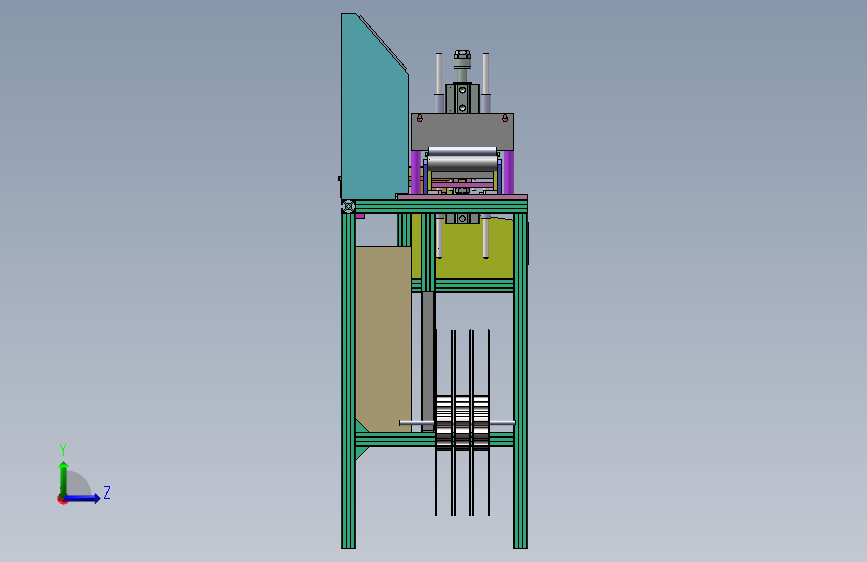This screenshot has height=562, width=867.
Task: Click the blue Z axis arrow of the triad
Action: (83, 498)
